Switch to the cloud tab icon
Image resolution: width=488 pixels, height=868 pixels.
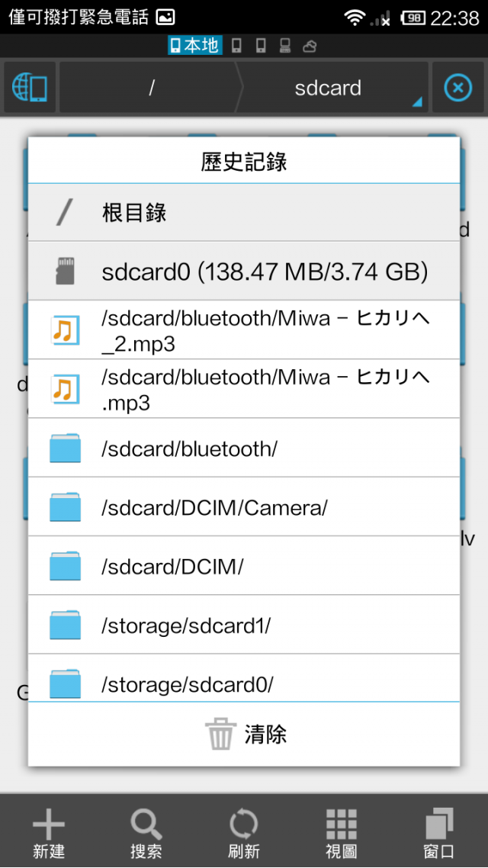pos(310,46)
